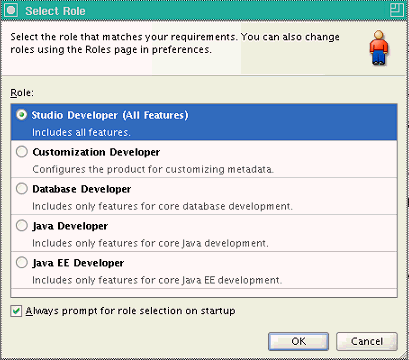
Task: Confirm the role with OK button
Action: tap(298, 341)
